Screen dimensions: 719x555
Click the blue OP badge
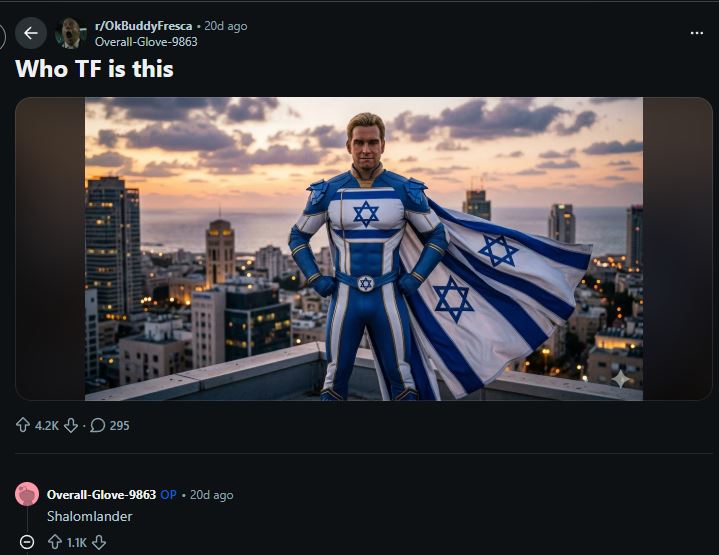click(168, 495)
